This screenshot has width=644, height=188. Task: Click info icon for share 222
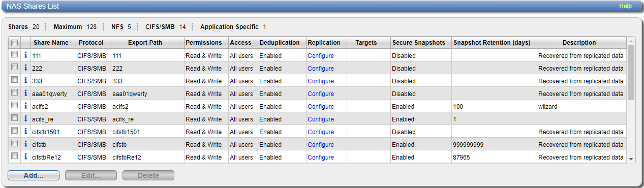click(x=25, y=68)
